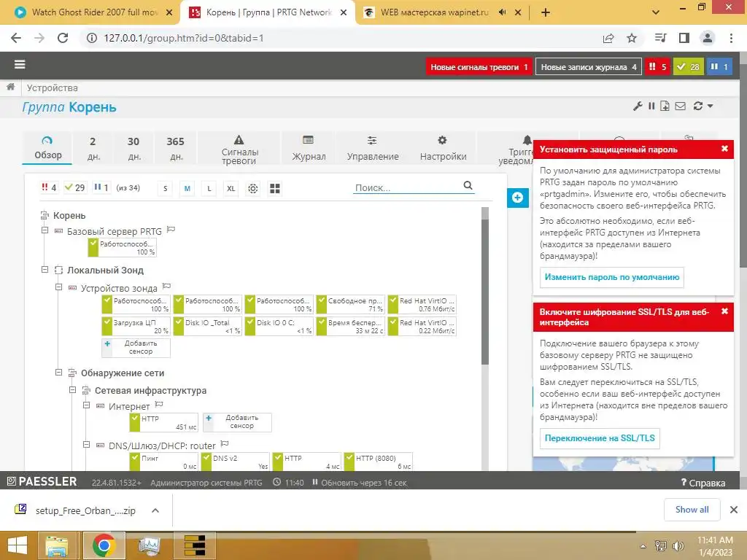747x560 pixels.
Task: Click device tree vertical scrollbar
Action: pyautogui.click(x=485, y=290)
